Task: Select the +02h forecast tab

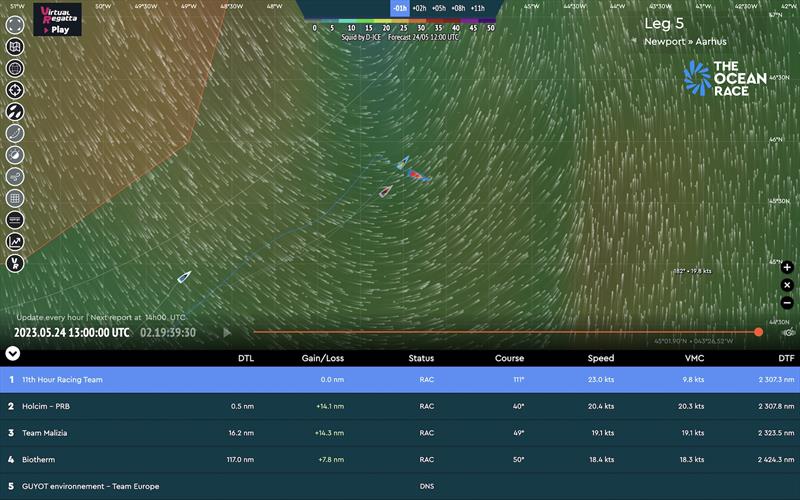Action: point(419,8)
